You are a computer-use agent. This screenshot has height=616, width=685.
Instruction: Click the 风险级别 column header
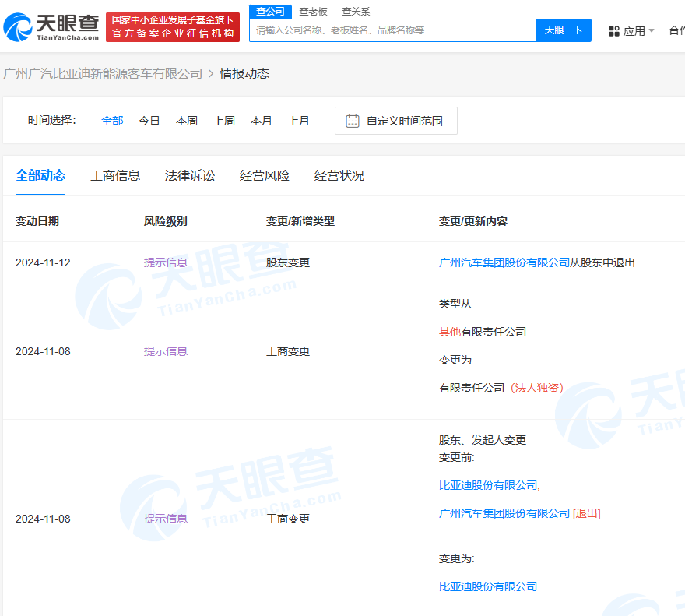pyautogui.click(x=166, y=221)
